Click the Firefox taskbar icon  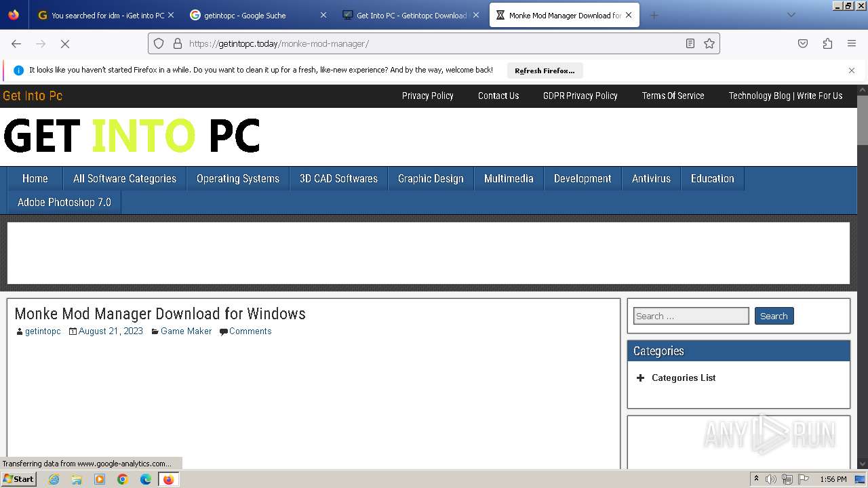pyautogui.click(x=168, y=479)
